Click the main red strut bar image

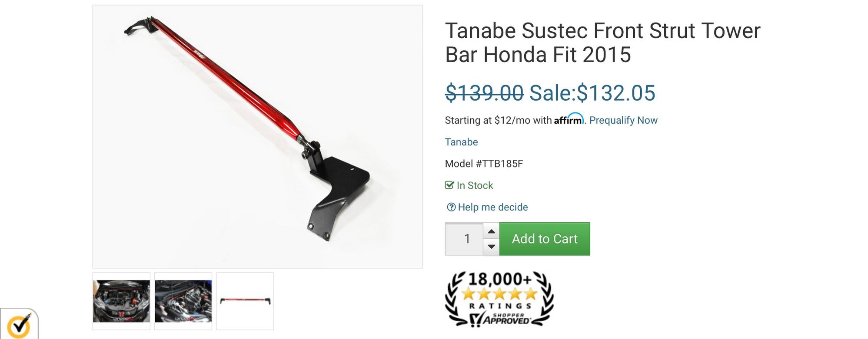[258, 137]
